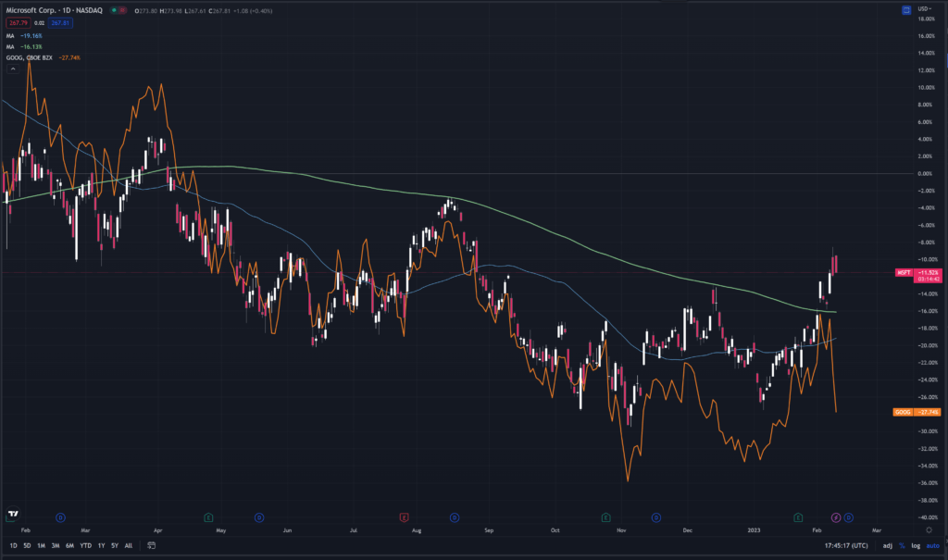Toggle the percent scale option
This screenshot has width=948, height=560.
pos(902,545)
